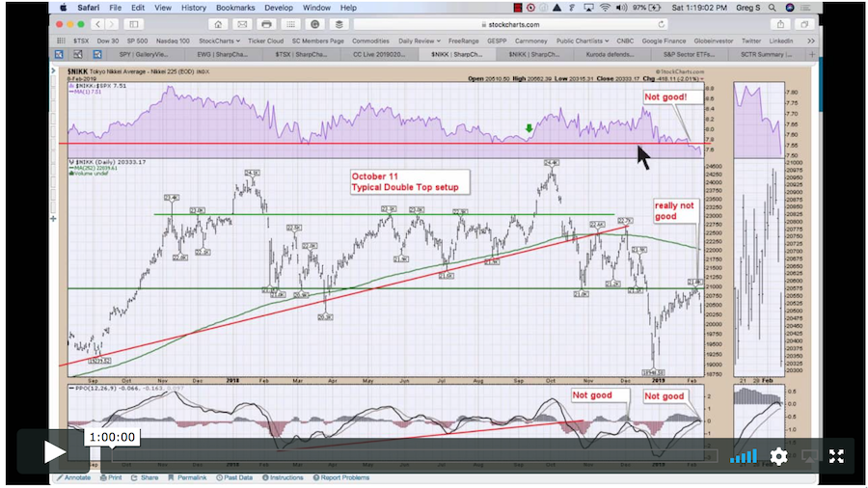The image size is (868, 488).
Task: Open the Safari menu
Action: 89,8
